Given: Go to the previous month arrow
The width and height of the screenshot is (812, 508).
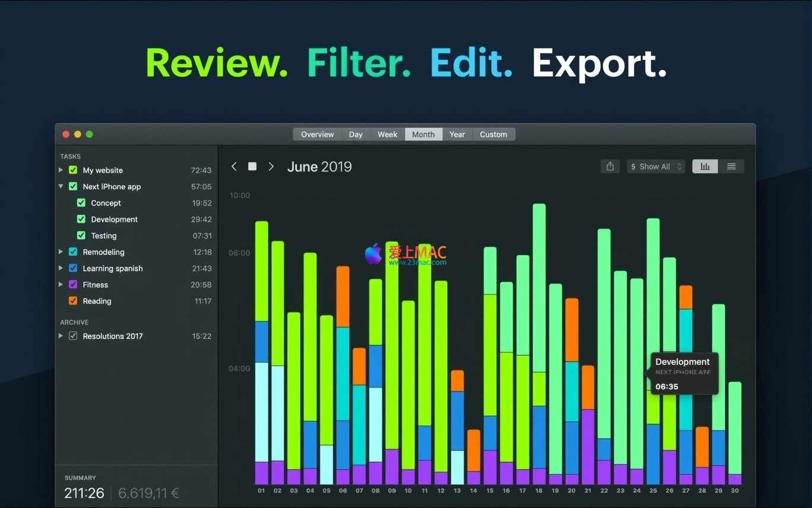Looking at the screenshot, I should tap(234, 167).
